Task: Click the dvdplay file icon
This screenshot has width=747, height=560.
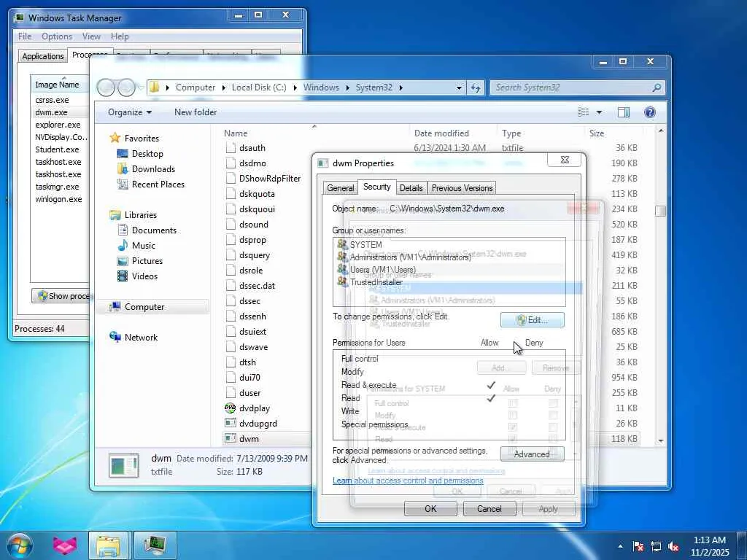Action: pos(230,408)
